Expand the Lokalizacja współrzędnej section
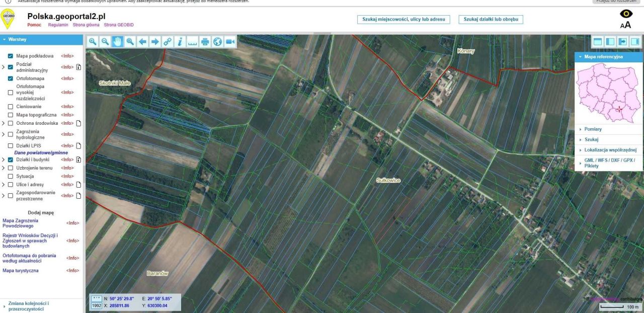 [609, 149]
